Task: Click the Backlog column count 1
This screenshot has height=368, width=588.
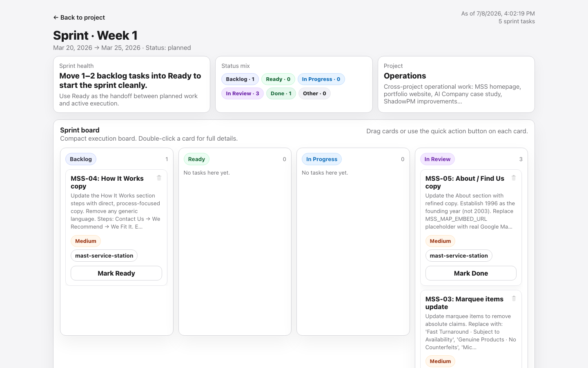Action: [x=167, y=159]
